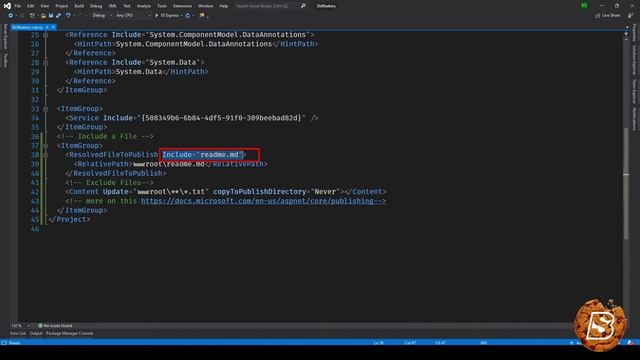Collapse the Reference node on line 25
The width and height of the screenshot is (640, 360).
click(x=46, y=35)
